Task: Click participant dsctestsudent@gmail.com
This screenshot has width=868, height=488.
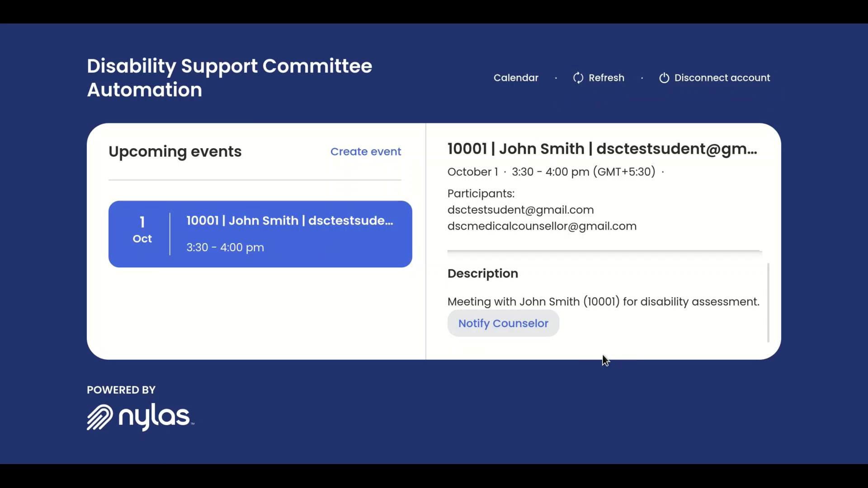Action: pos(520,210)
